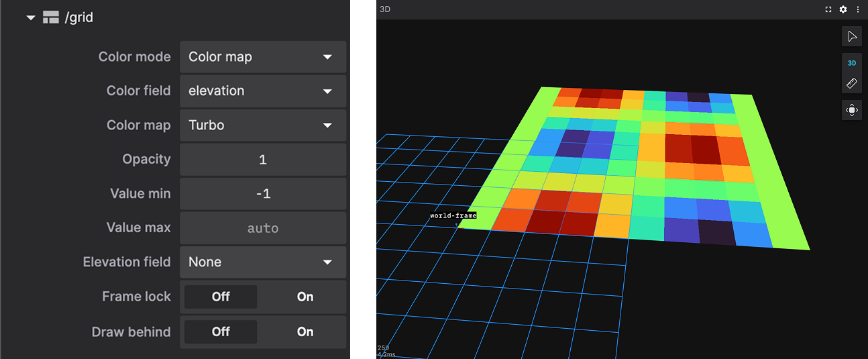Click the /grid topic layout icon
Image resolution: width=868 pixels, height=359 pixels.
[51, 18]
